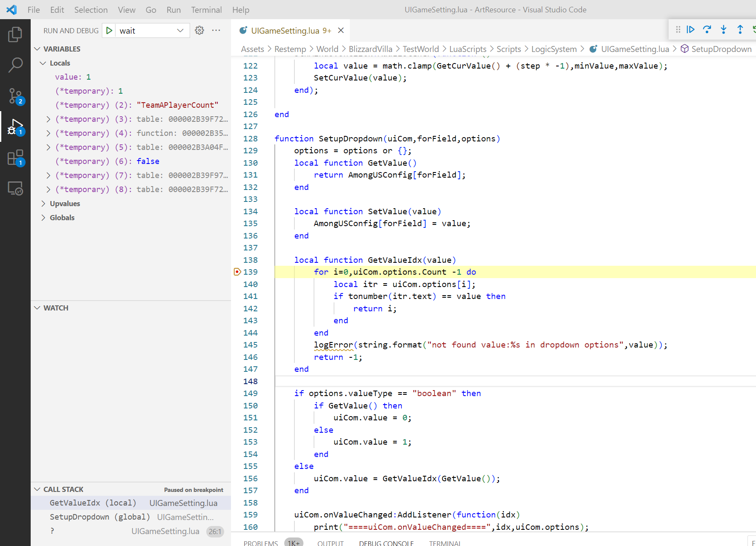
Task: Expand temporary (5) table variable
Action: coord(48,147)
